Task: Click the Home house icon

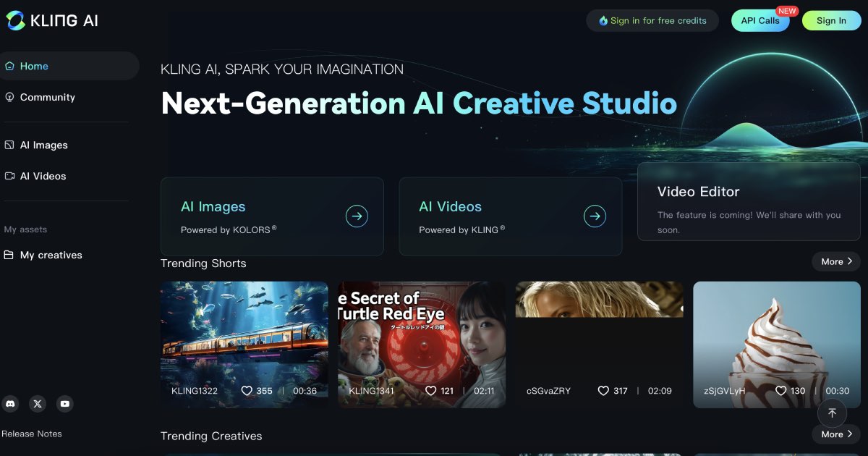Action: (9, 66)
